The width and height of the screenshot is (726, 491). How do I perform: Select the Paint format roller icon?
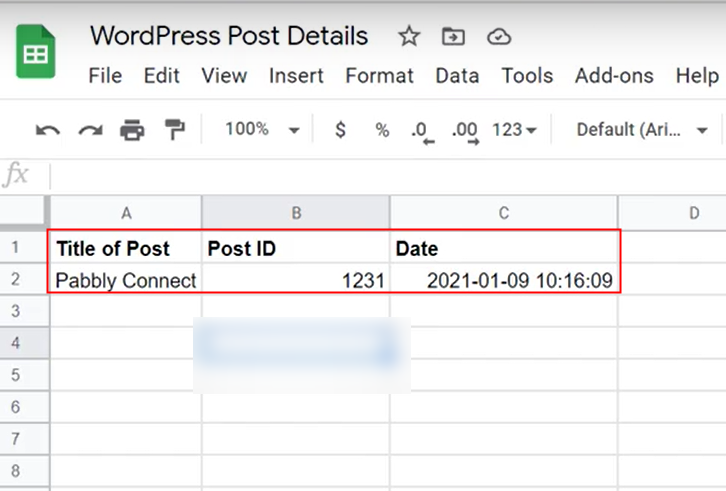click(175, 129)
